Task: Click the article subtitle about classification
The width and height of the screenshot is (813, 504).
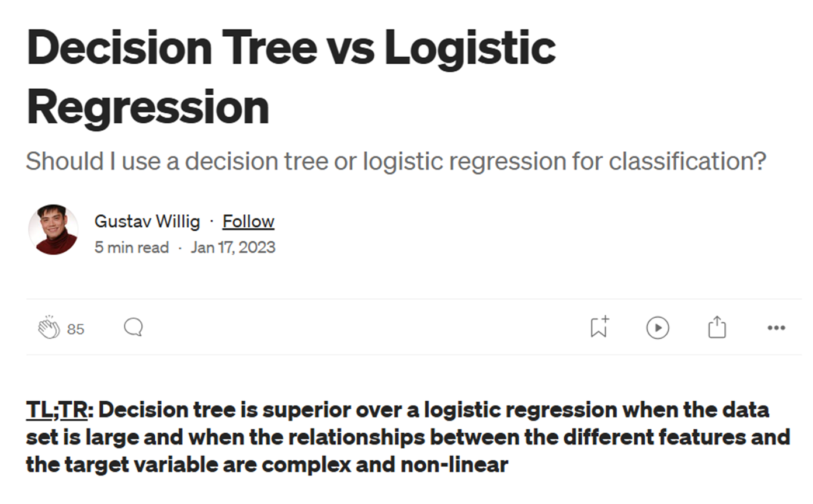Action: point(395,161)
